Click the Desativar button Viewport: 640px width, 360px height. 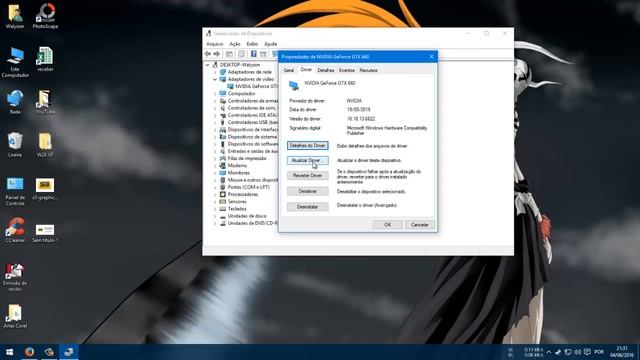point(307,191)
